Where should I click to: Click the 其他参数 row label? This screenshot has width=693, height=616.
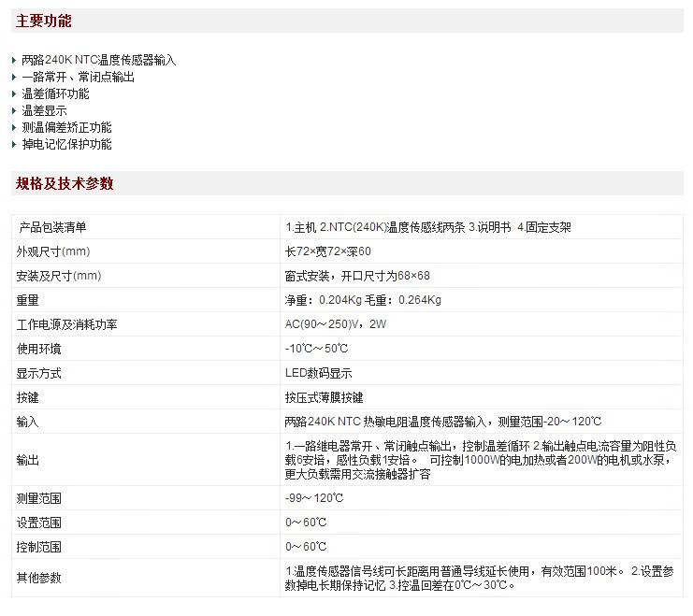38,578
